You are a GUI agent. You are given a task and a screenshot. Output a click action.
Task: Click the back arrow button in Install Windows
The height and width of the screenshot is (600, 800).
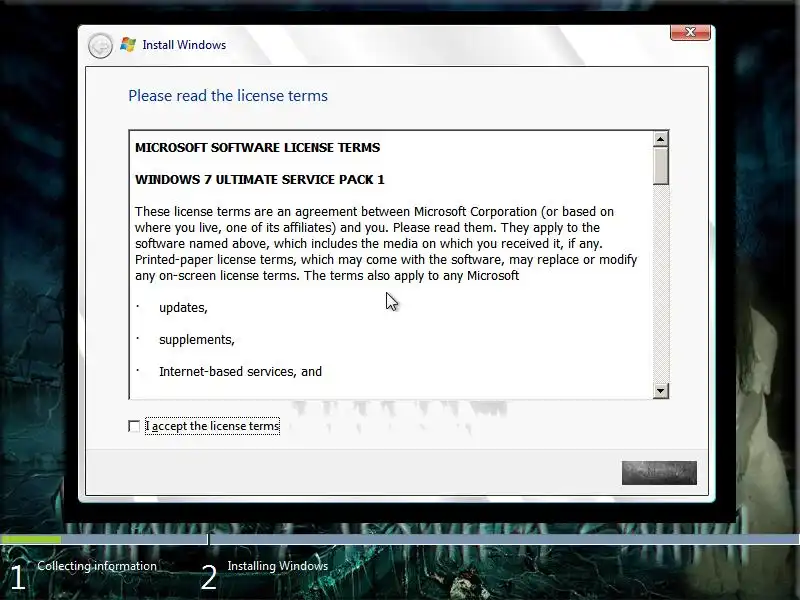(100, 46)
